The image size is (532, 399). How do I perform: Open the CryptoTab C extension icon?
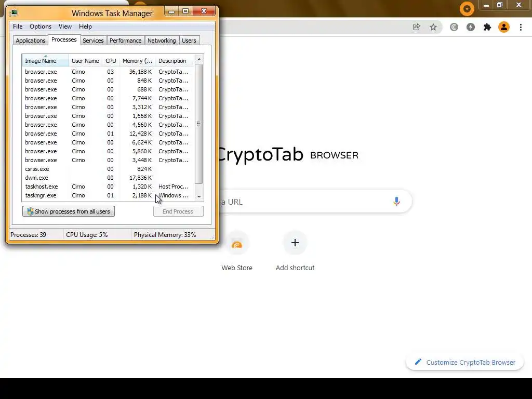pyautogui.click(x=454, y=27)
